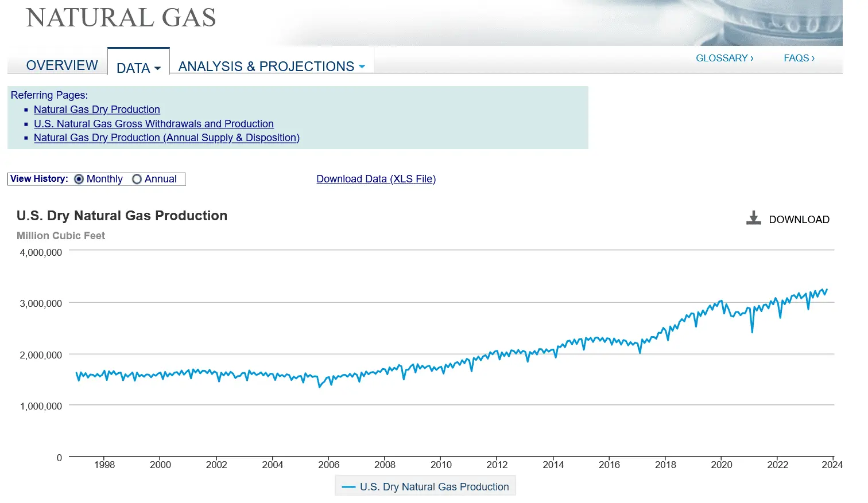Click the DOWNLOAD chart button text
The image size is (868, 503).
point(799,220)
